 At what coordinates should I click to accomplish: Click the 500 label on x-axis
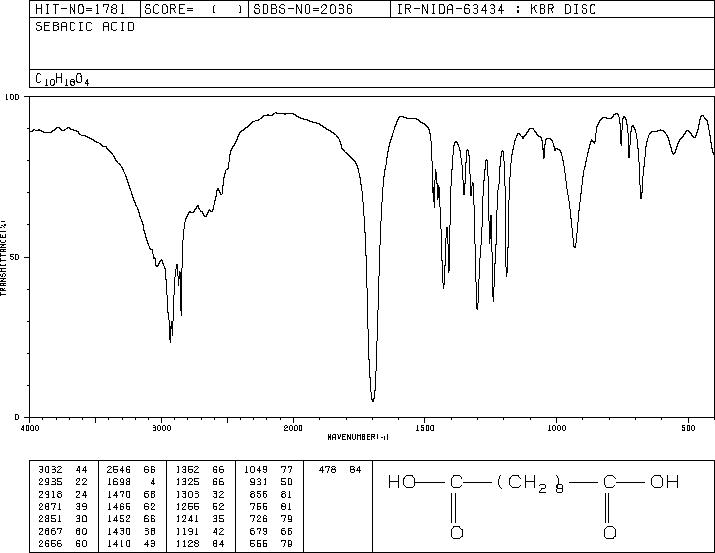tap(688, 428)
